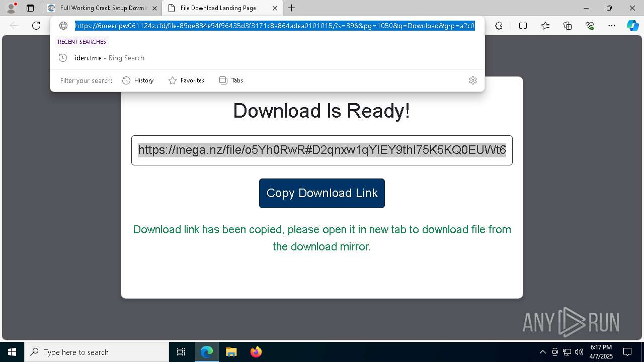644x362 pixels.
Task: Filter address bar search by History
Action: 138,80
